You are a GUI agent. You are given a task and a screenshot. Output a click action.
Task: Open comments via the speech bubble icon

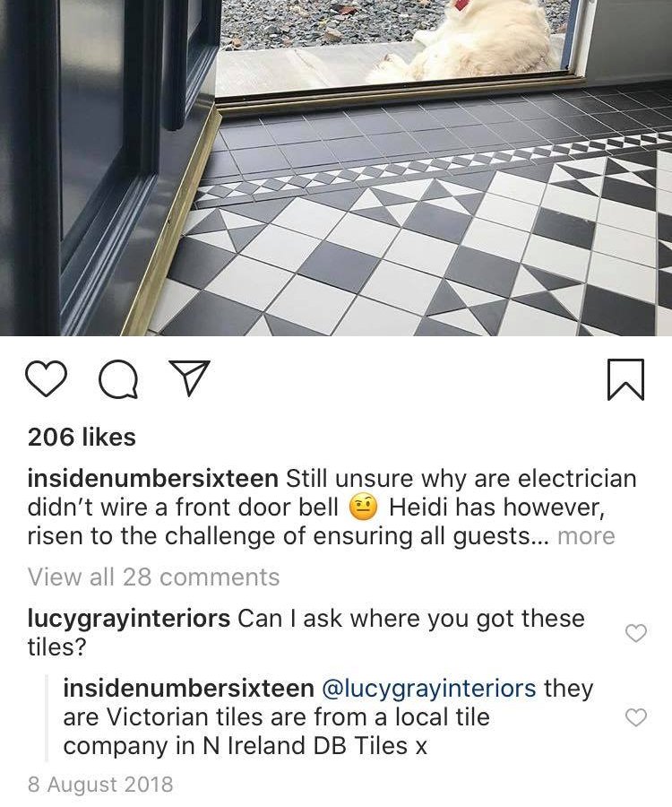119,379
